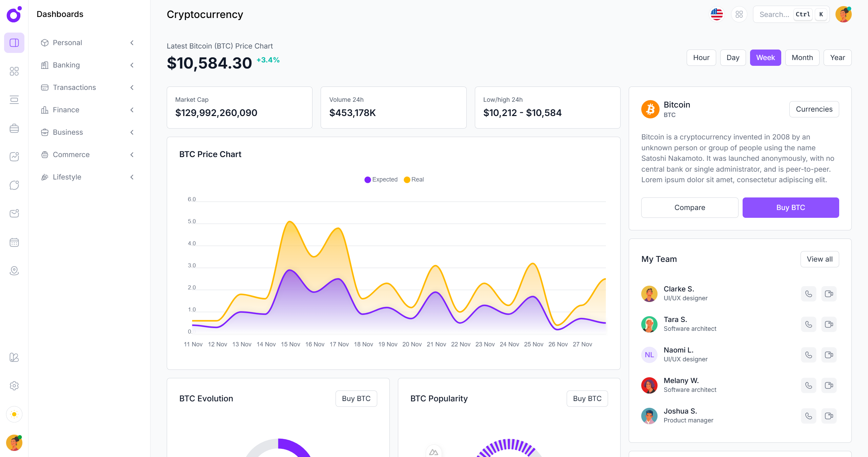868x457 pixels.
Task: Open the chat bubble icon in the sidebar
Action: coord(14,185)
